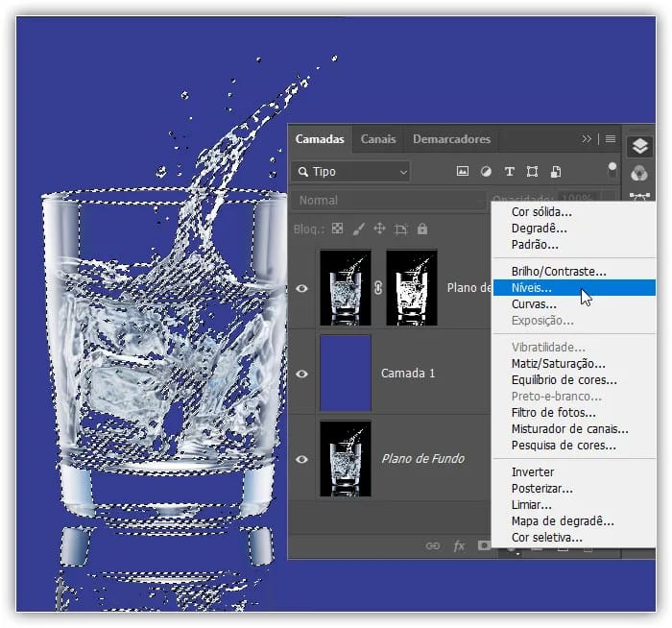672x628 pixels.
Task: Choose Níveis... from the adjustment menu
Action: [x=532, y=288]
